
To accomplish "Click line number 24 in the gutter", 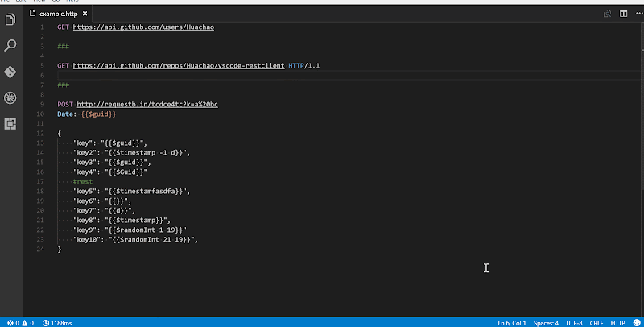I will (x=40, y=249).
